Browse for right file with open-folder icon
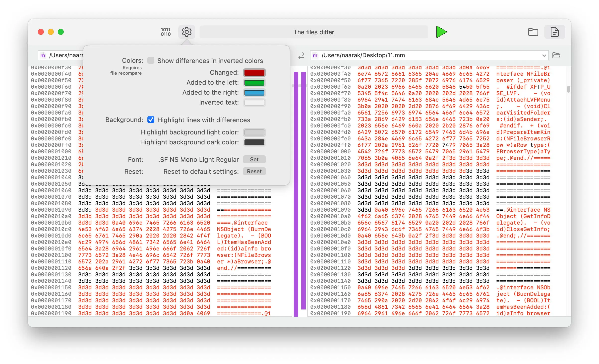The height and width of the screenshot is (364, 599). [556, 55]
